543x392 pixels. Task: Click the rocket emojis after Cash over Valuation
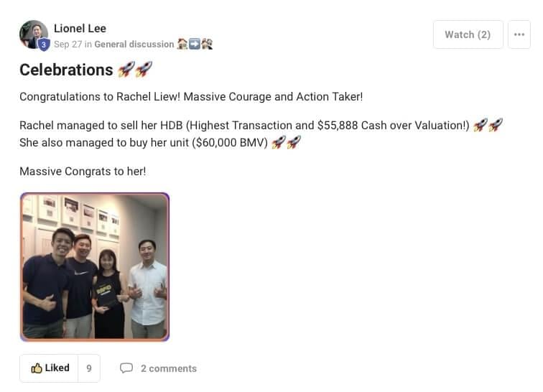488,125
